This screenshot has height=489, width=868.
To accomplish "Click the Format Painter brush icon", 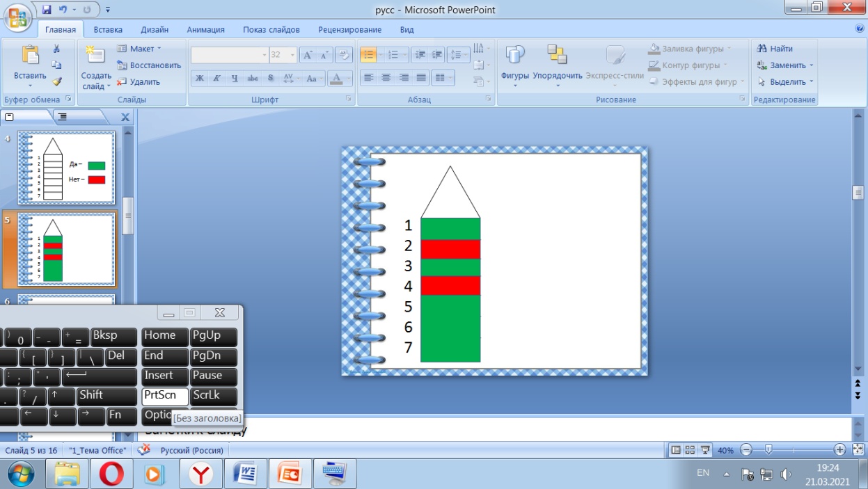I will [x=56, y=81].
